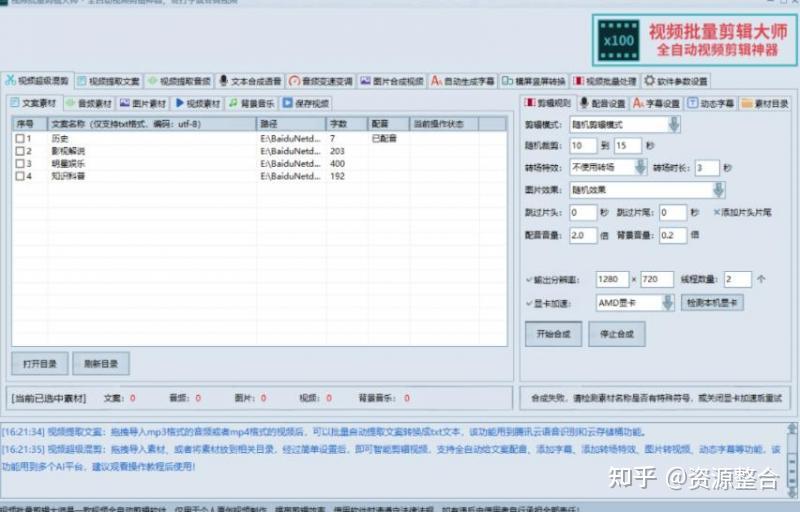Open the 素材目录 folder tab
800x512 pixels.
click(765, 104)
